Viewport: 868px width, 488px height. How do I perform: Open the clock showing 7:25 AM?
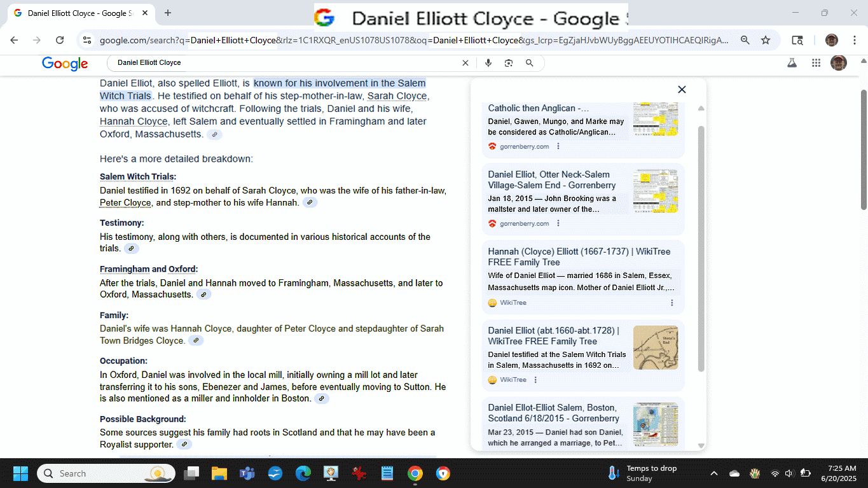tap(838, 473)
